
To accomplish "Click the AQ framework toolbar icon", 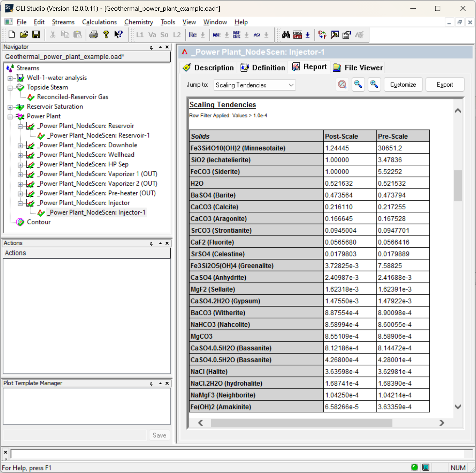I will (257, 35).
